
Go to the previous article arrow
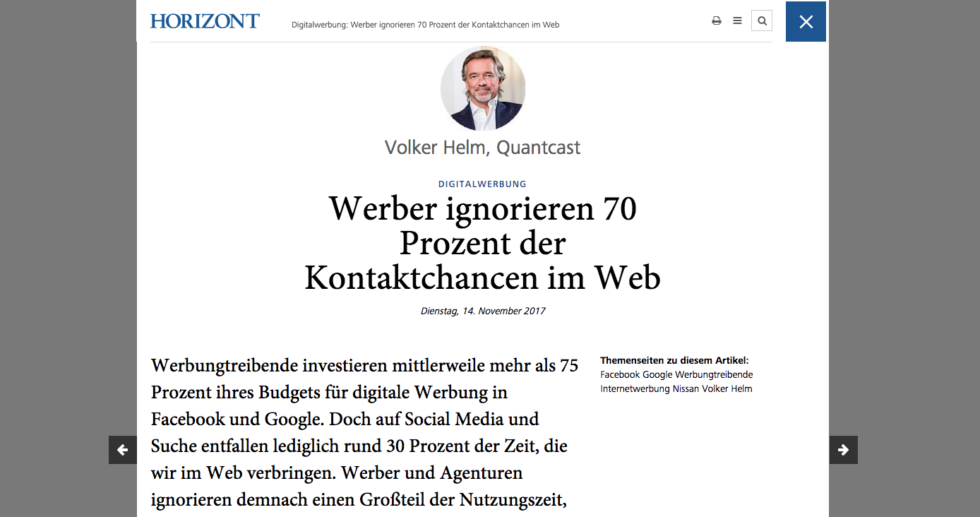123,450
